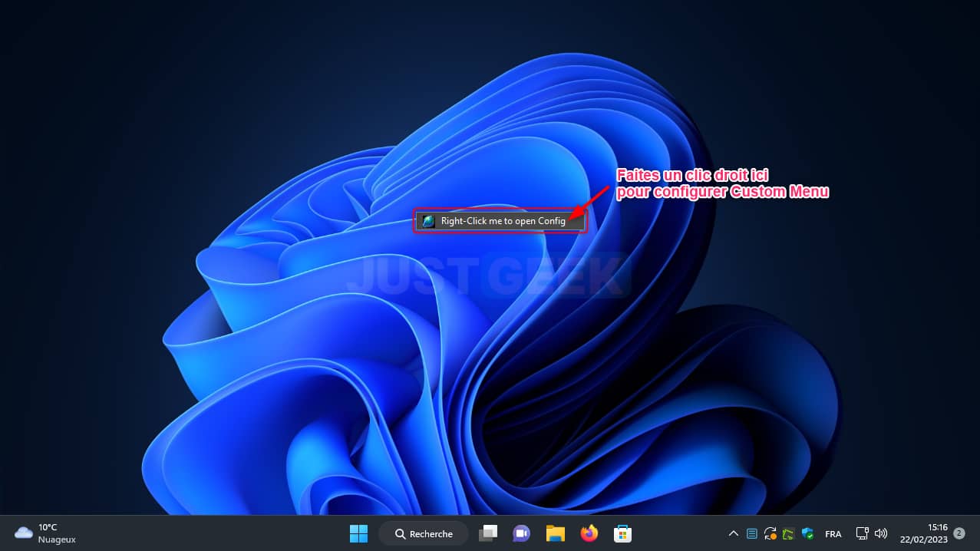This screenshot has height=551, width=980.
Task: Open the clock showing 15:16 22/02/2023
Action: [x=925, y=533]
